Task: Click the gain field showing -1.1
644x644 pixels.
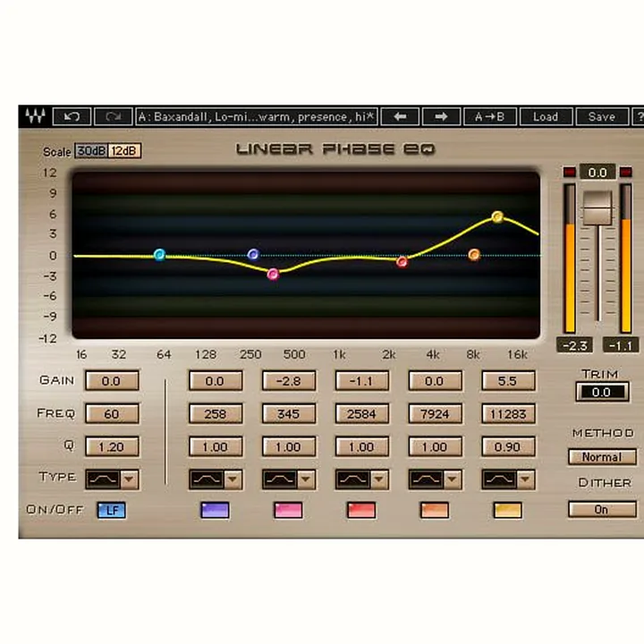Action: (362, 381)
